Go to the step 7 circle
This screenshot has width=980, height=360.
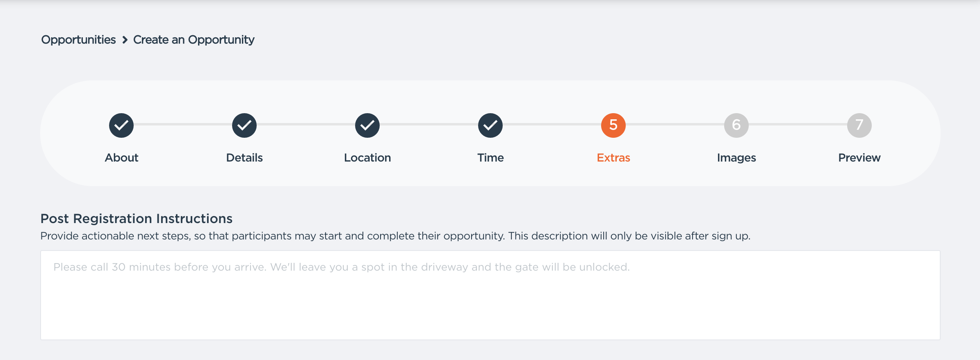pos(859,125)
